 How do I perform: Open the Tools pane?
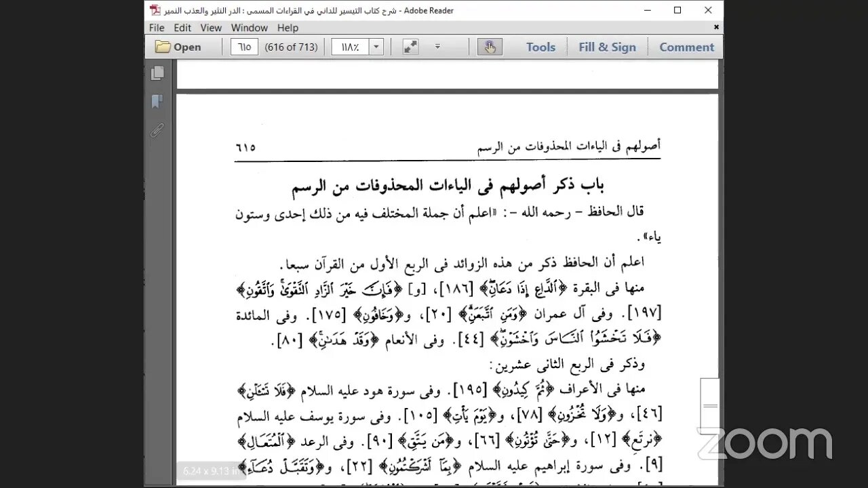click(x=540, y=47)
